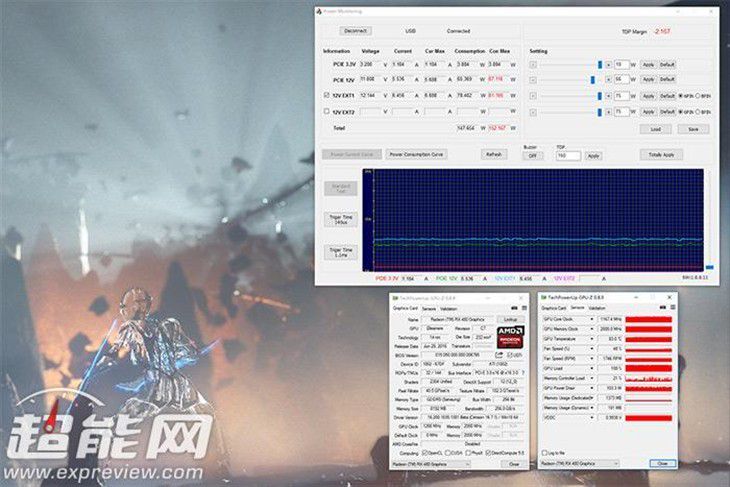Image resolution: width=730 pixels, height=487 pixels.
Task: Open the GPU Core Clock sensor dropdown
Action: point(592,319)
